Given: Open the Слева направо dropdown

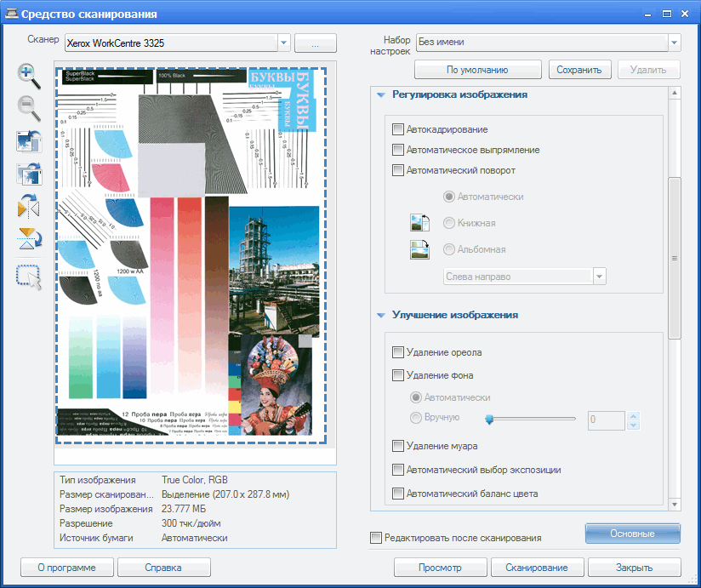Looking at the screenshot, I should point(600,277).
